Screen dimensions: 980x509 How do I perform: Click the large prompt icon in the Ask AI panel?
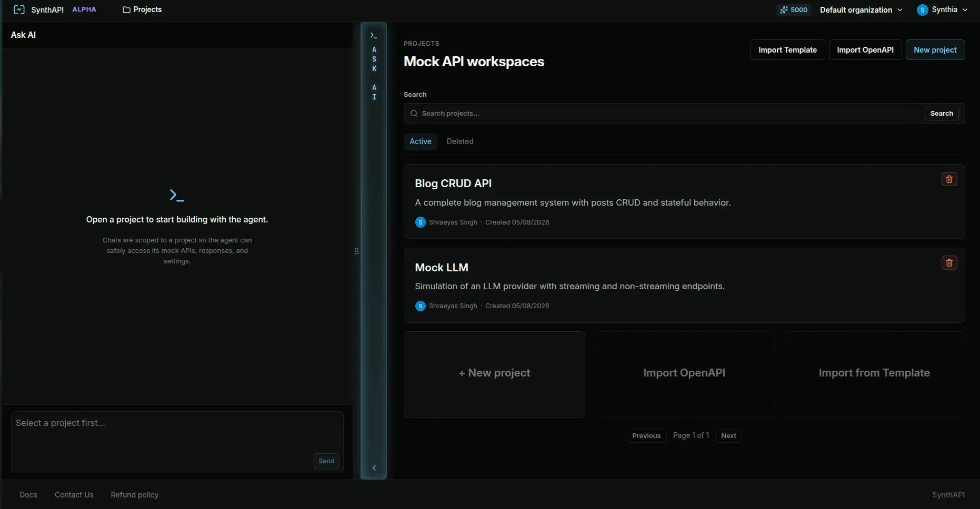coord(177,196)
